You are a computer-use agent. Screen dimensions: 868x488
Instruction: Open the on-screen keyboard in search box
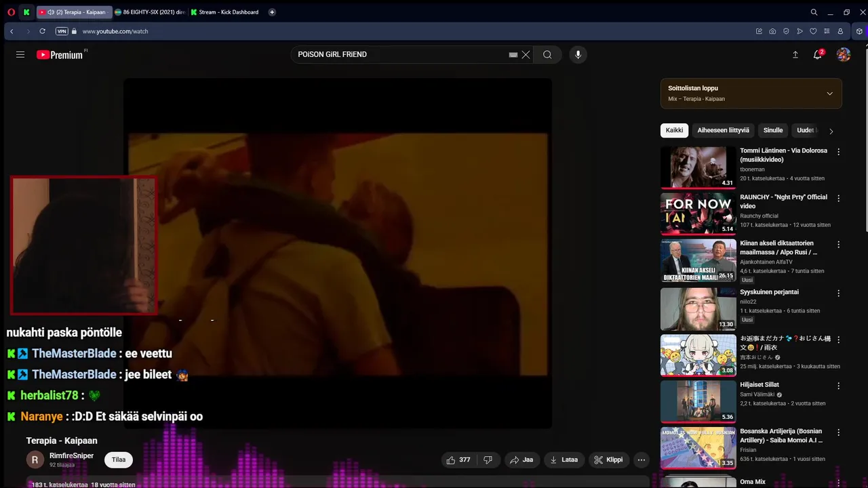(x=513, y=55)
